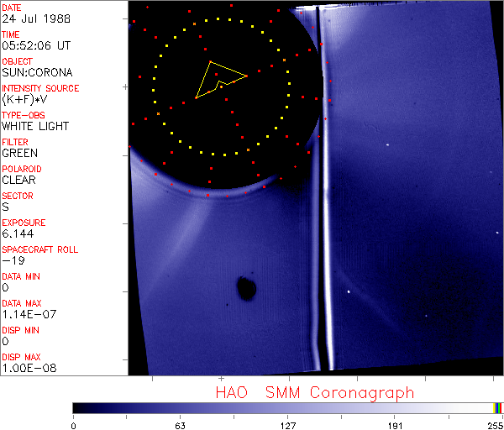
Task: Select the (K+F)*V intensity value
Action: coord(23,99)
